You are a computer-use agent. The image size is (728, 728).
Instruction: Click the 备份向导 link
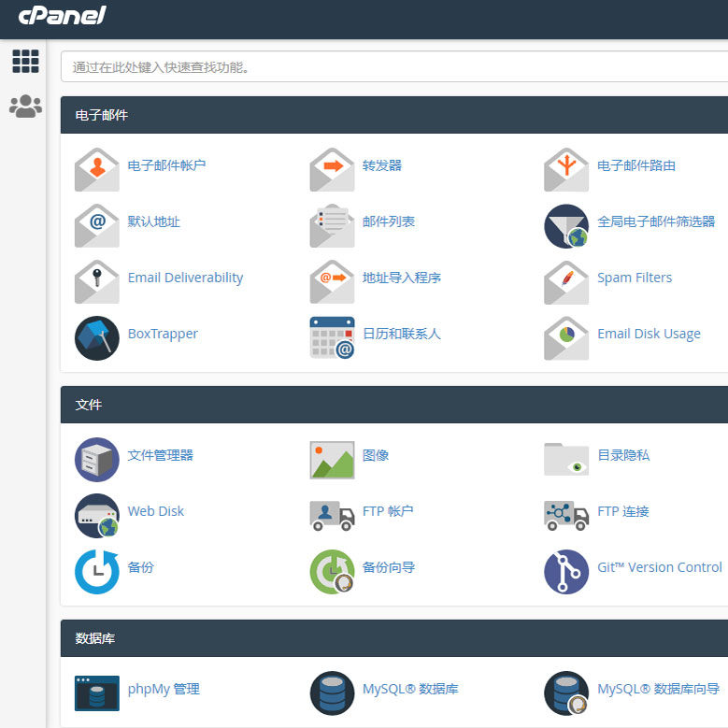(x=389, y=567)
